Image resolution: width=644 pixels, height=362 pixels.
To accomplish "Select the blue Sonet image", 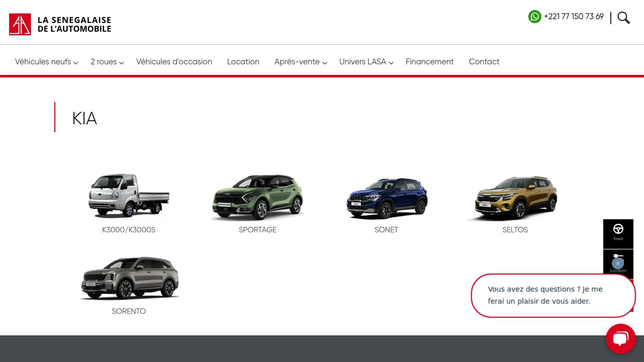I will point(386,198).
